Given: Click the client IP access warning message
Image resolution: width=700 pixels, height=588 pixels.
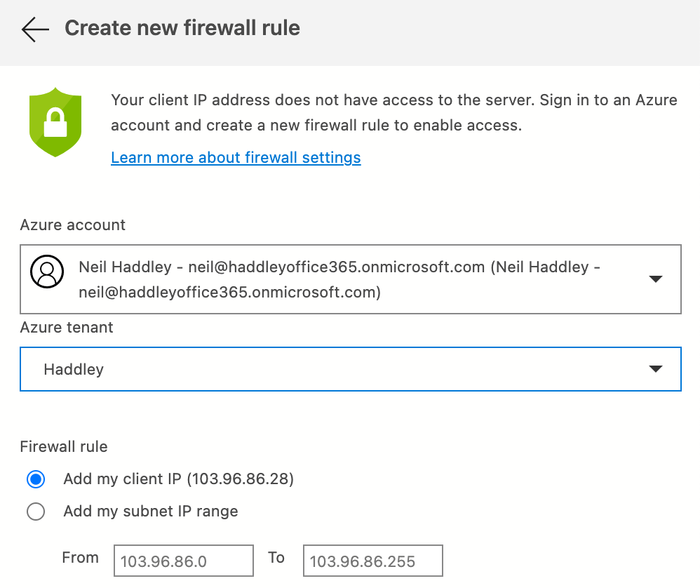Looking at the screenshot, I should pos(393,112).
